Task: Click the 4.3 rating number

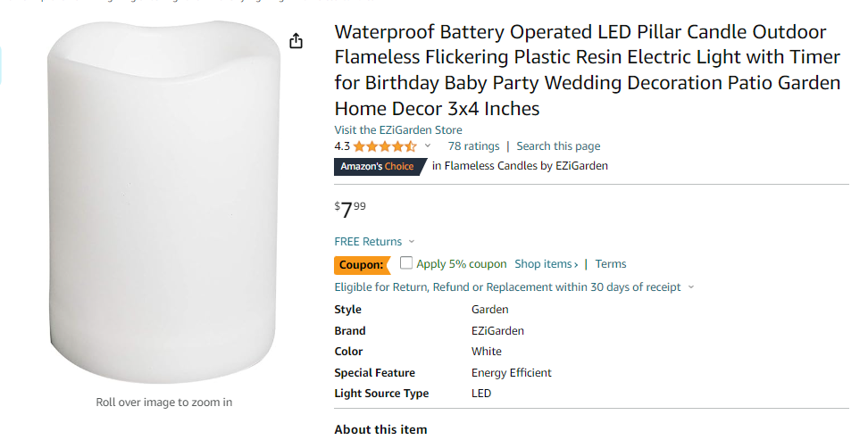Action: pyautogui.click(x=342, y=146)
